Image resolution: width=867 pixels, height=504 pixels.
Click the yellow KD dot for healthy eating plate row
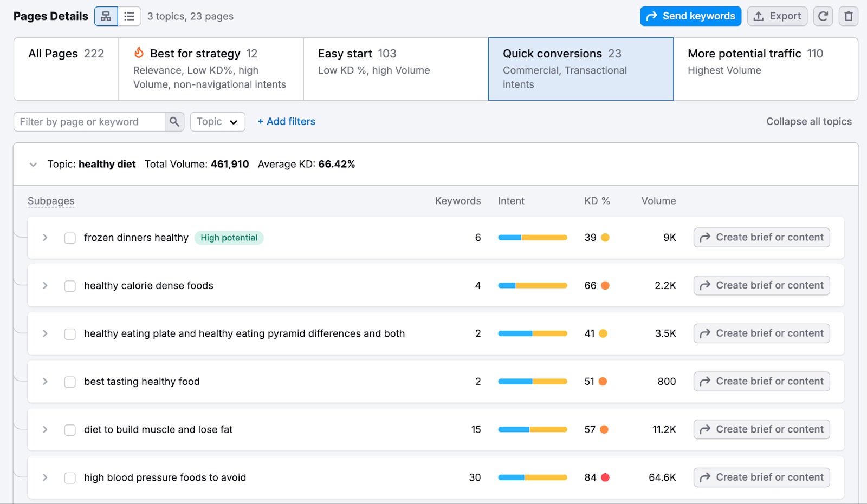click(x=603, y=333)
